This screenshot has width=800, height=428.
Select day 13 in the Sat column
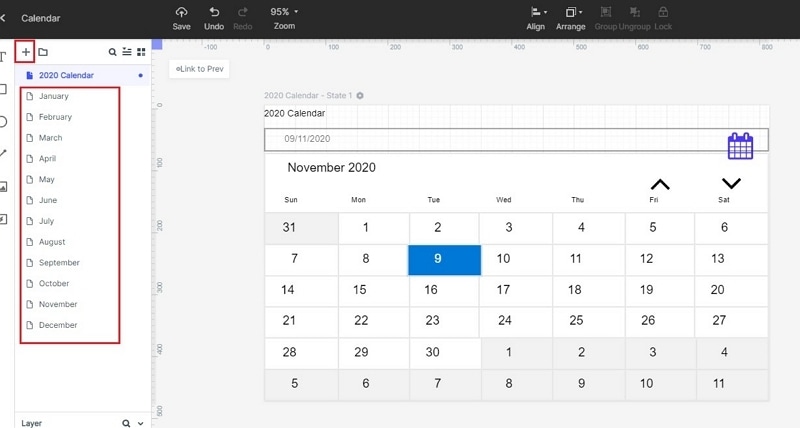(x=731, y=260)
